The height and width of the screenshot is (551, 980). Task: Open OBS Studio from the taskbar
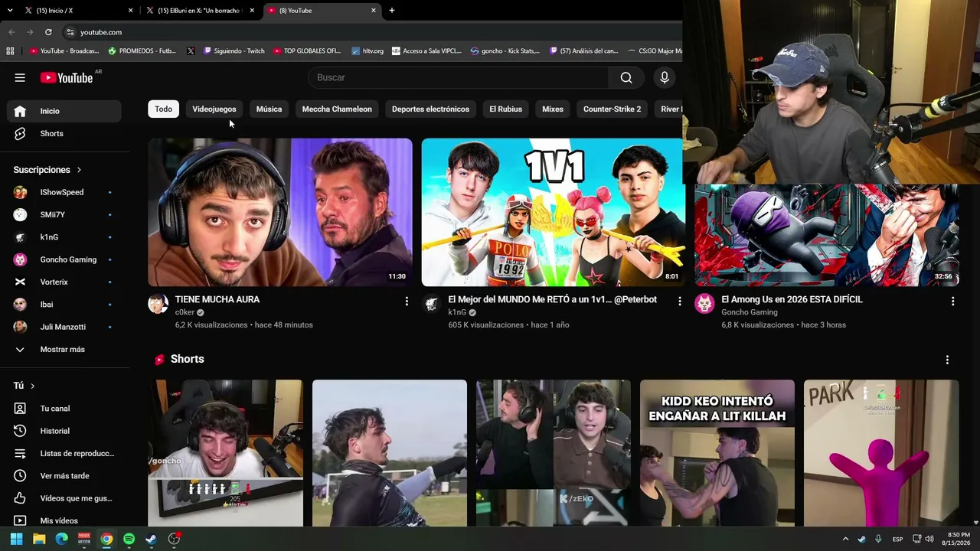(174, 539)
